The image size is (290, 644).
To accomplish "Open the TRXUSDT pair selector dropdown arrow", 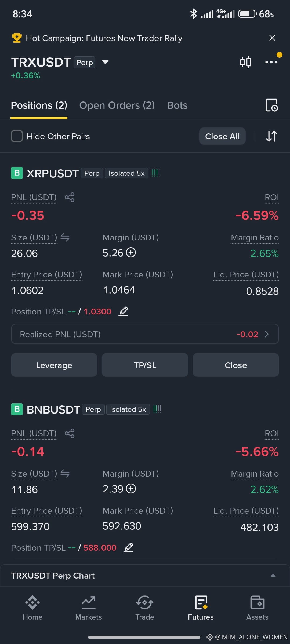I will [105, 62].
